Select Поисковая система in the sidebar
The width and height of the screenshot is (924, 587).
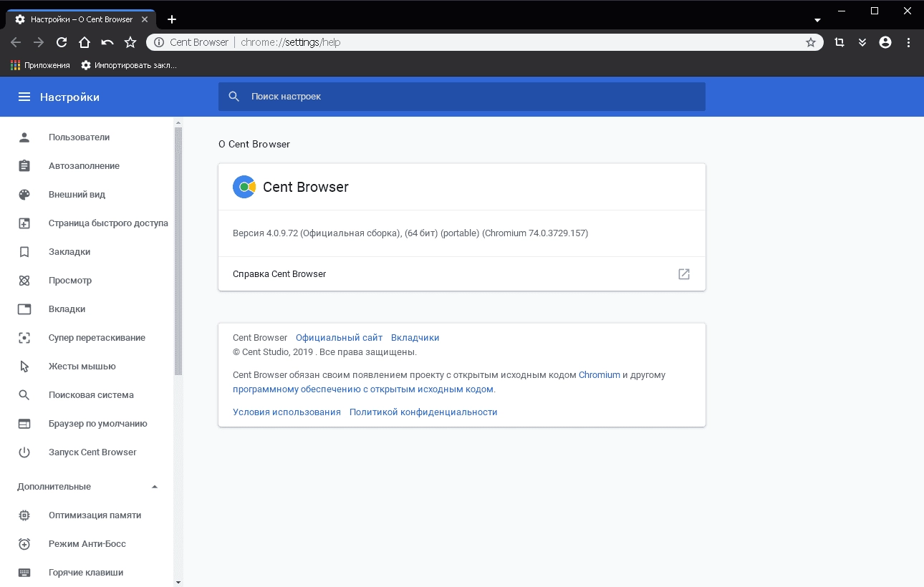point(87,394)
